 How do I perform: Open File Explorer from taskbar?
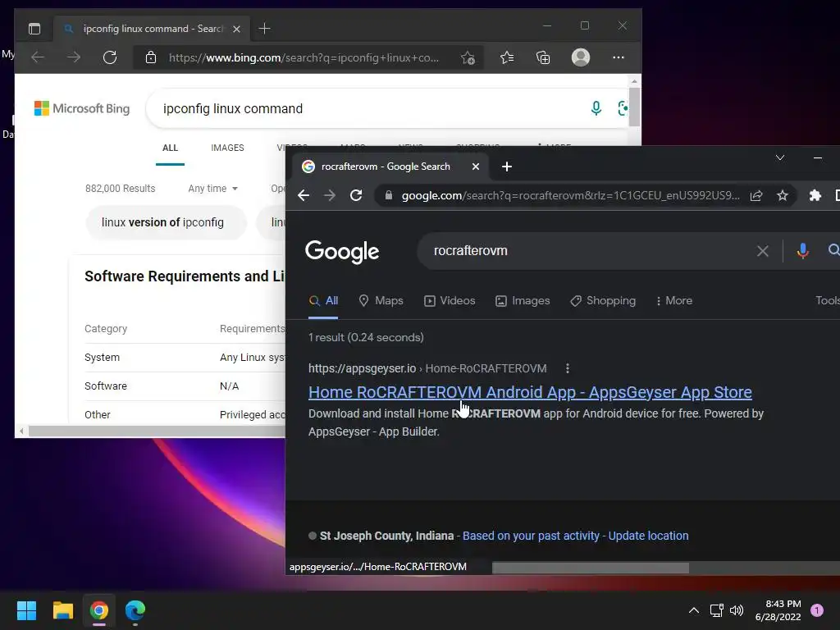[x=62, y=610]
